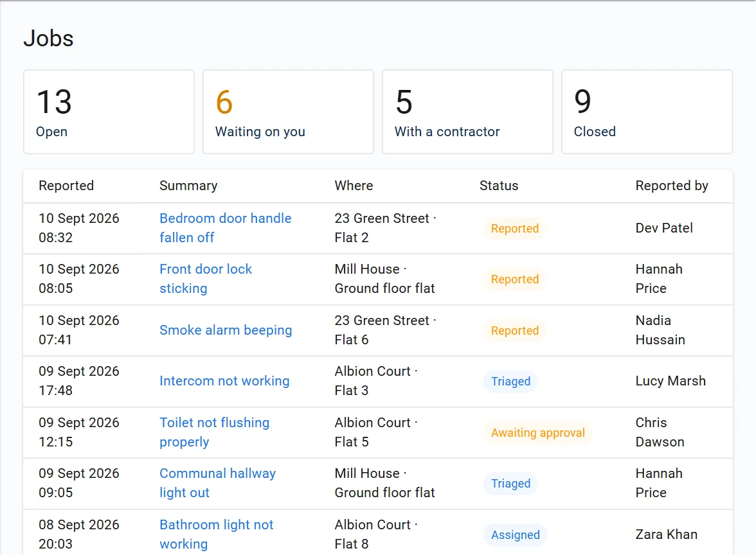Viewport: 756px width, 555px height.
Task: Click the Reported by column header
Action: (672, 186)
